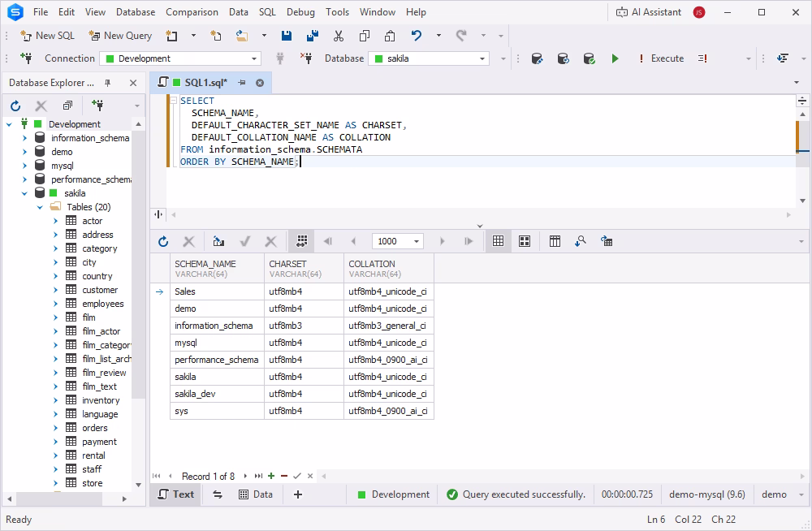Screen dimensions: 812x531
Task: Select the utf8mb3_general_ci cell
Action: click(389, 326)
